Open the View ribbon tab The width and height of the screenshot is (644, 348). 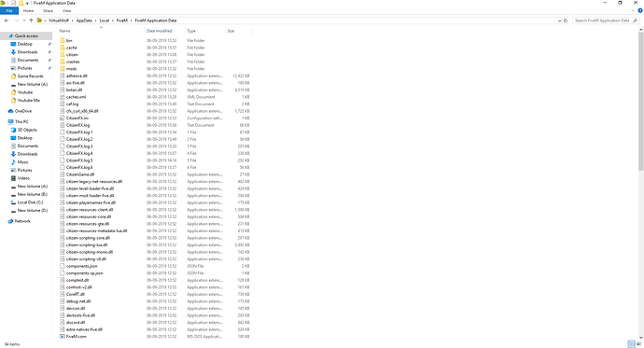click(66, 10)
